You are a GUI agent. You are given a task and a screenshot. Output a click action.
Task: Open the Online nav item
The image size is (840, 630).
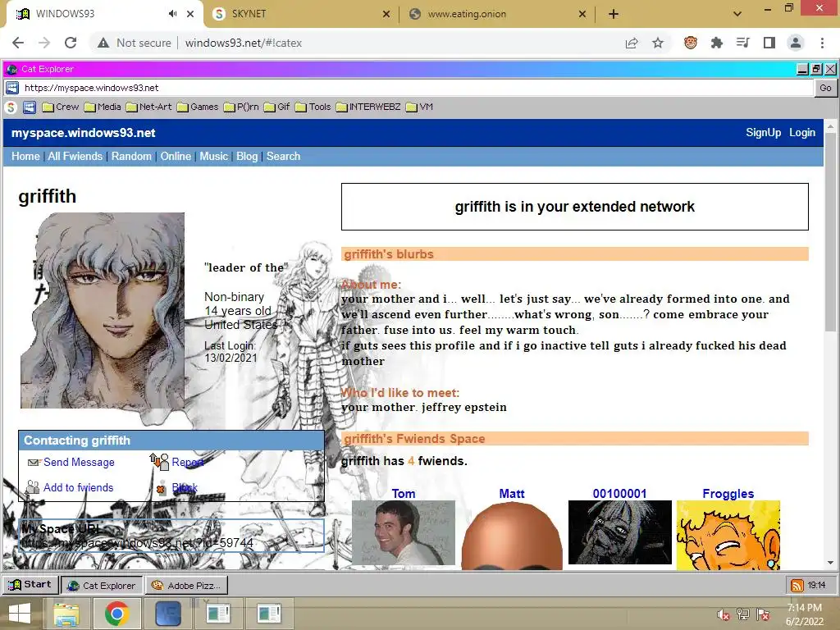click(x=176, y=157)
